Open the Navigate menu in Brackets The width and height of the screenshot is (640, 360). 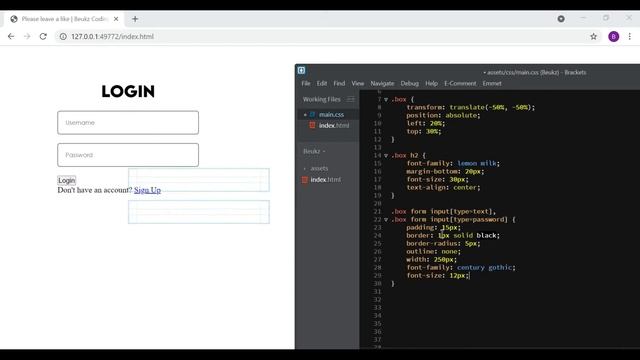pos(382,83)
